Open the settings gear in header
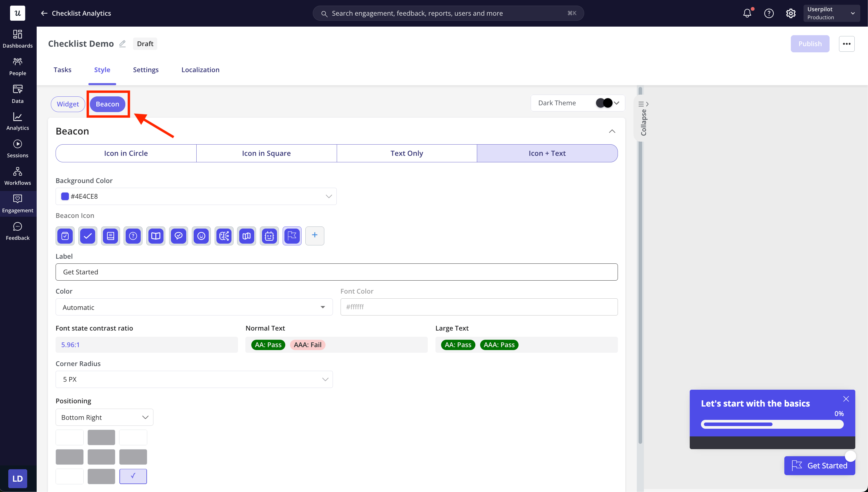The height and width of the screenshot is (492, 868). (x=791, y=13)
